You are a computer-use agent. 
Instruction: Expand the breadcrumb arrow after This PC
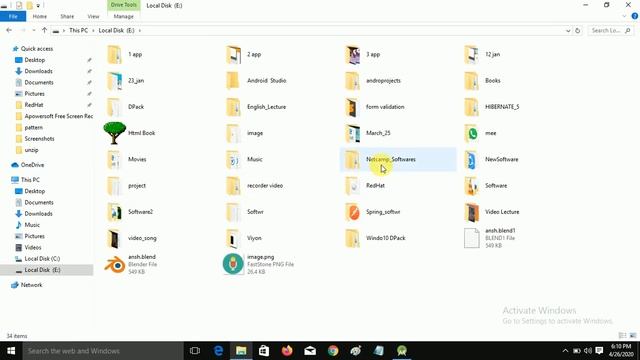(x=93, y=31)
